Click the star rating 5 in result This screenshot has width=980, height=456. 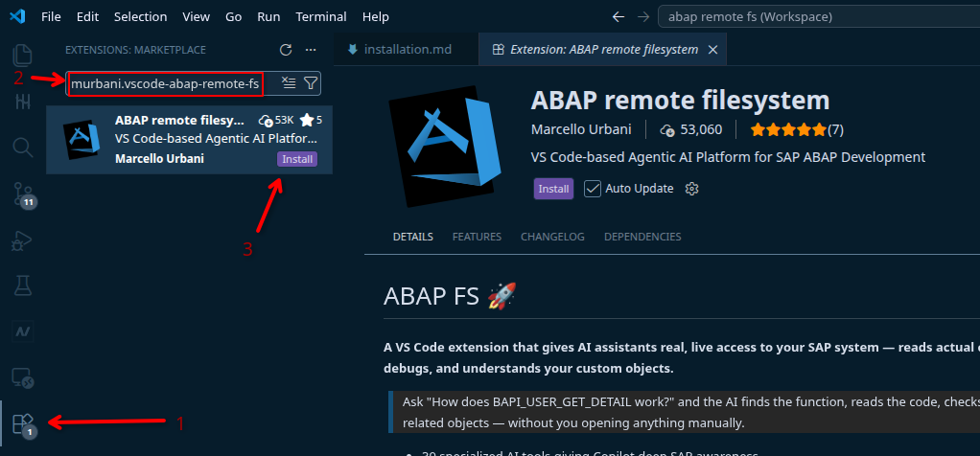pyautogui.click(x=312, y=120)
